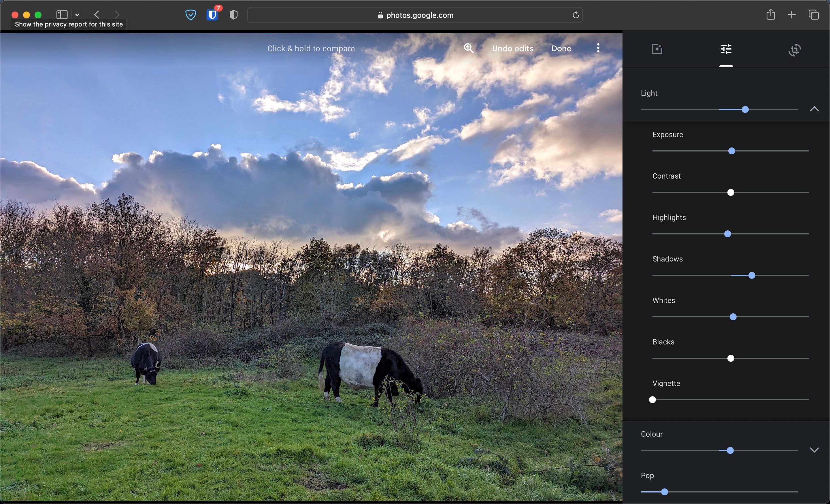This screenshot has height=504, width=830.
Task: Open the three-dot more options menu
Action: (598, 48)
